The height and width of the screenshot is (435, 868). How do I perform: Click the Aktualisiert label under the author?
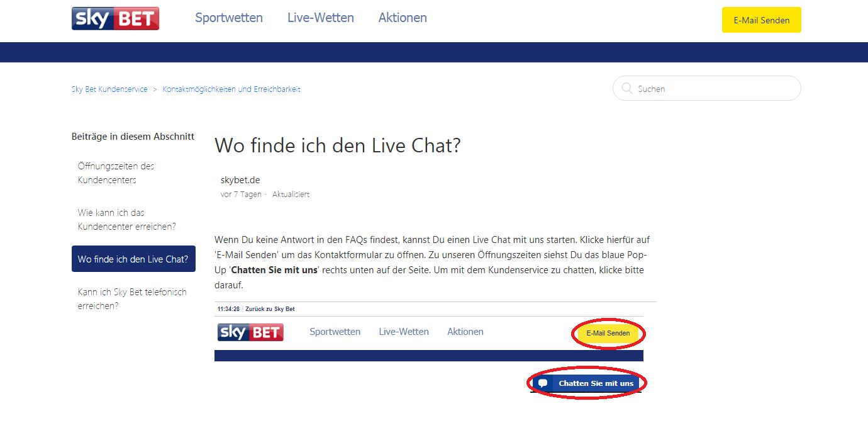291,195
